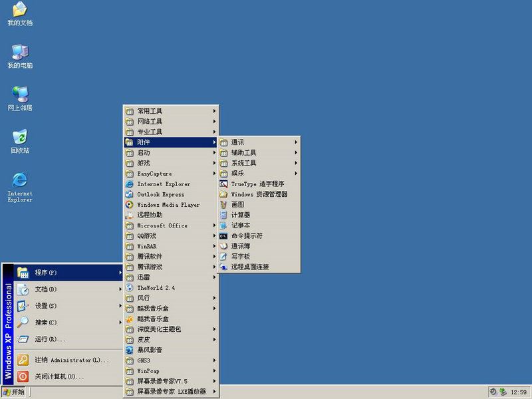Expand 网络工具 submenu arrow

pyautogui.click(x=214, y=122)
